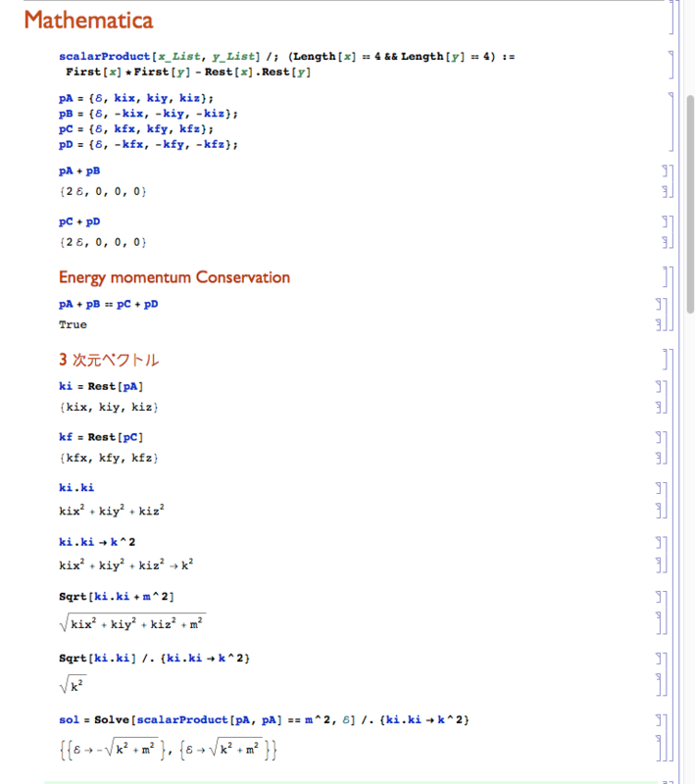Click the √k² output
695x784 pixels.
click(73, 685)
